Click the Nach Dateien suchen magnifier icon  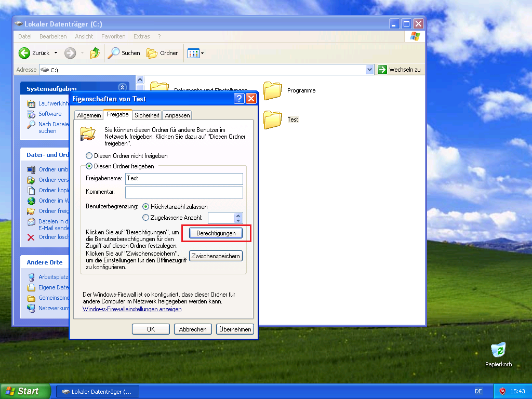[31, 125]
